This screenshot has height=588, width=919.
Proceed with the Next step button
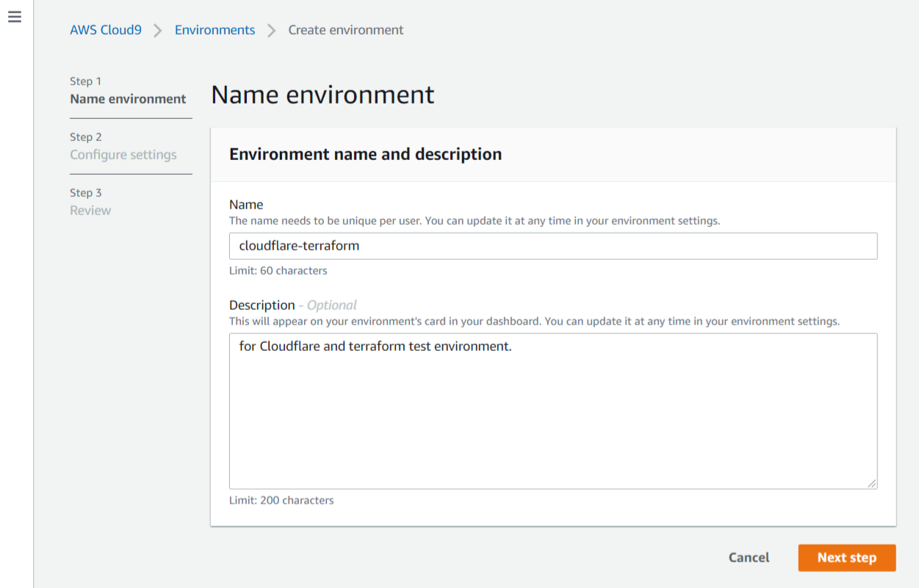(x=846, y=558)
